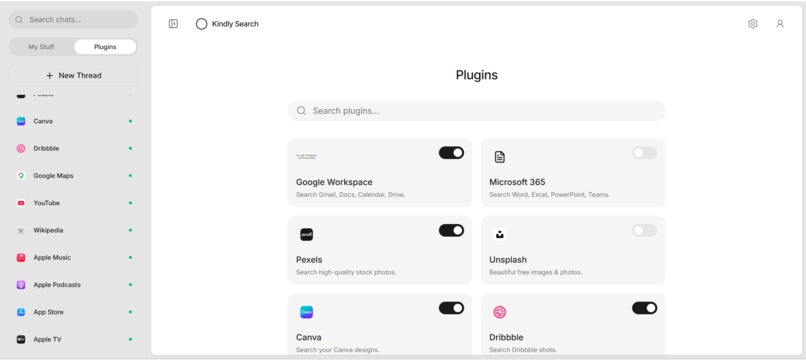Click the Canva icon in the sidebar

pos(21,121)
